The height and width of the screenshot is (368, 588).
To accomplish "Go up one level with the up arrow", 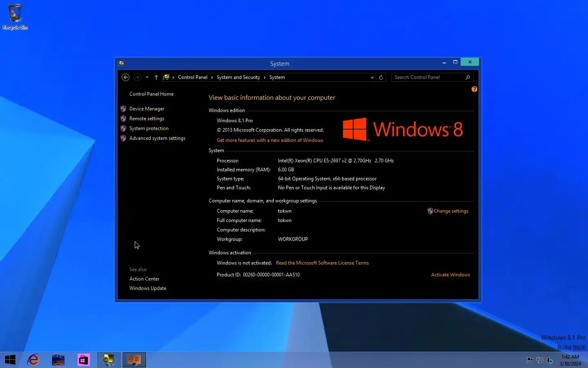I will pyautogui.click(x=156, y=77).
